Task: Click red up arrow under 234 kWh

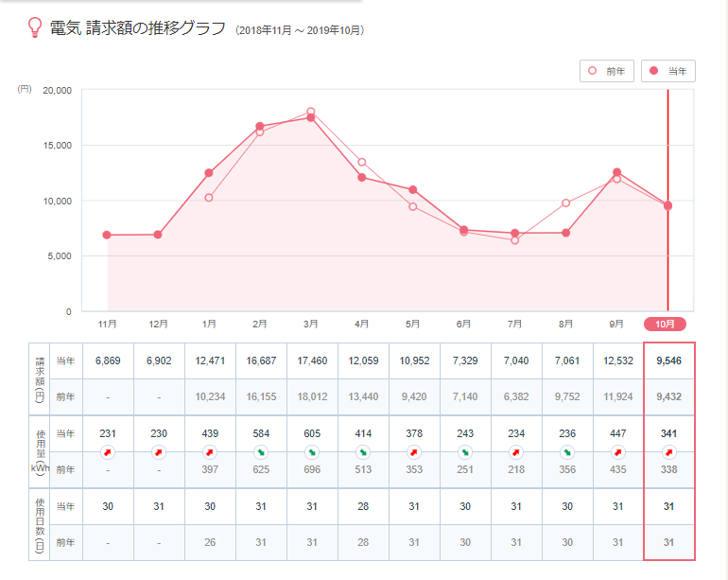Action: 516,451
